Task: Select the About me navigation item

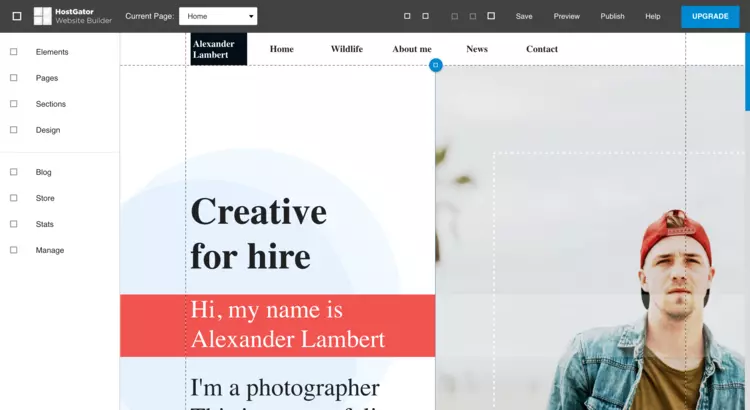Action: (411, 49)
